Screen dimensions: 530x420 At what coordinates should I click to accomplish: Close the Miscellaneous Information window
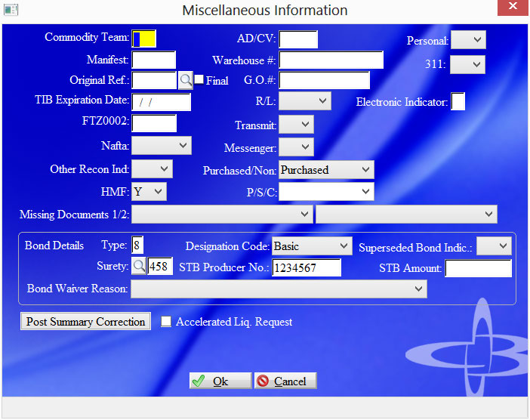513,7
